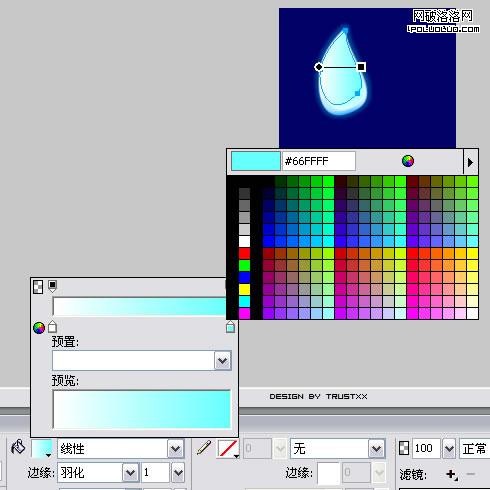Click the color wheel beside the gradient ramp
The height and width of the screenshot is (490, 490).
click(x=39, y=328)
